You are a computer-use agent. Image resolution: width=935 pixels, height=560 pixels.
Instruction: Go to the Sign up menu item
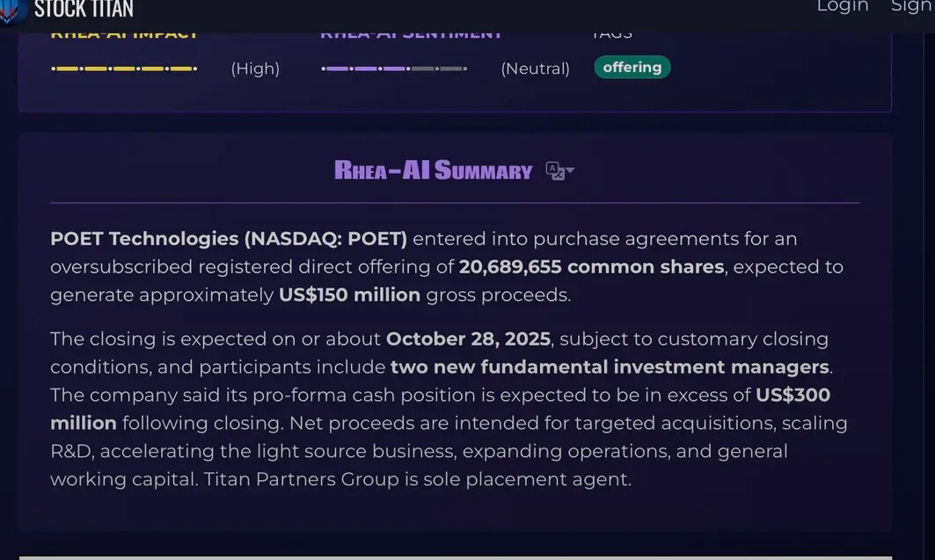coord(912,7)
